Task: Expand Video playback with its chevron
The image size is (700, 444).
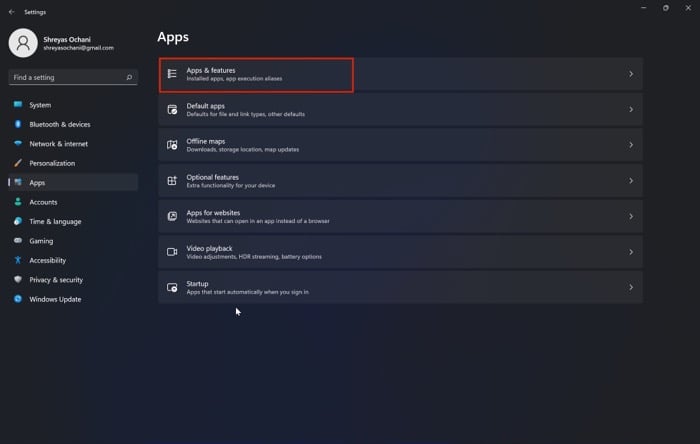Action: point(631,252)
